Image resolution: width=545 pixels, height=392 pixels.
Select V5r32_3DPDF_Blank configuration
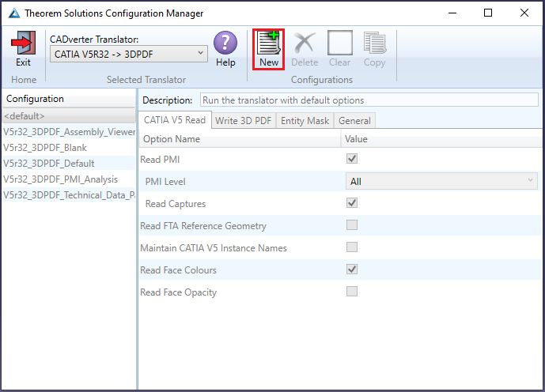pyautogui.click(x=69, y=148)
